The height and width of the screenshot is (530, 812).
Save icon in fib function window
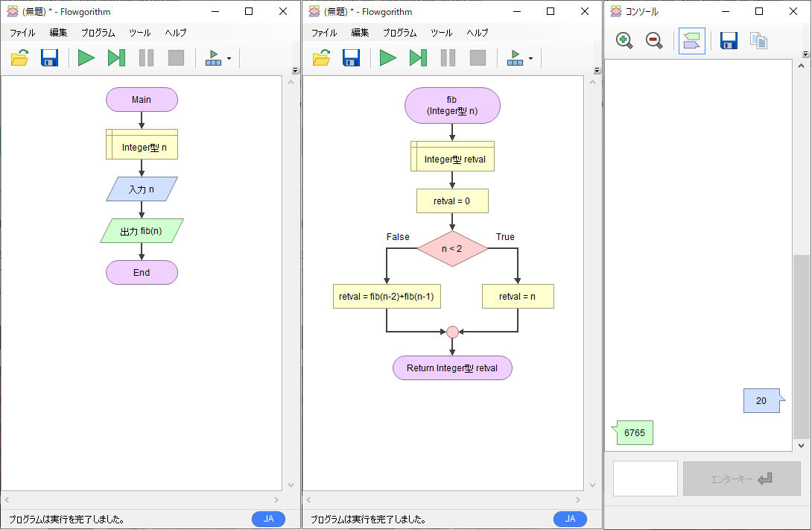[x=351, y=58]
